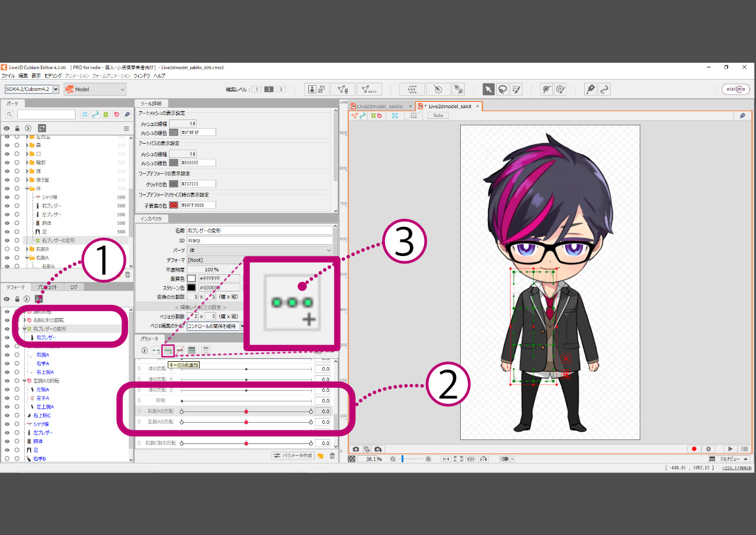Screen dimensions: 756x535
Task: Create rotation deformer icon in toolbar
Action: [438, 89]
